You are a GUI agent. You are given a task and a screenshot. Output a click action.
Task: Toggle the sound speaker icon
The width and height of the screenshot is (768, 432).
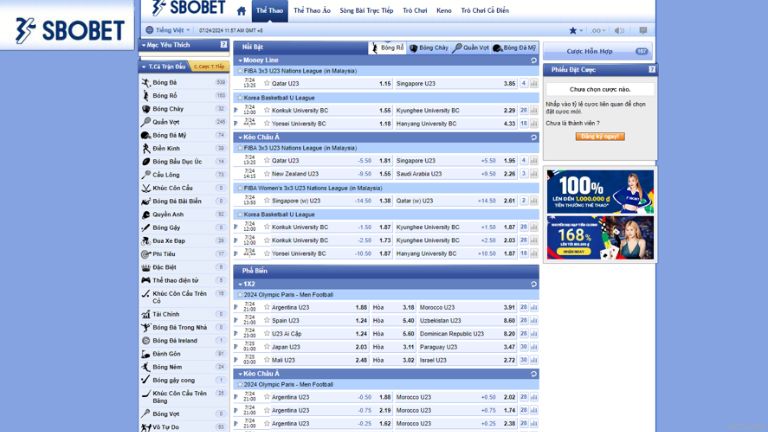(619, 30)
